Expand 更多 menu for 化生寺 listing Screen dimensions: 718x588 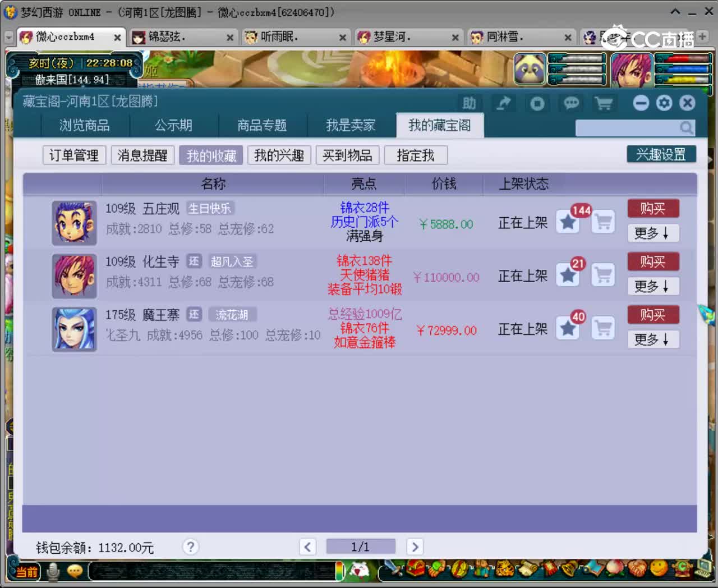tap(653, 286)
